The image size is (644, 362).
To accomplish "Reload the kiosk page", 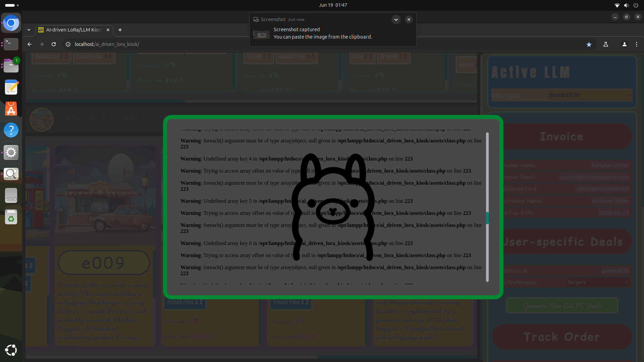I will pyautogui.click(x=54, y=44).
